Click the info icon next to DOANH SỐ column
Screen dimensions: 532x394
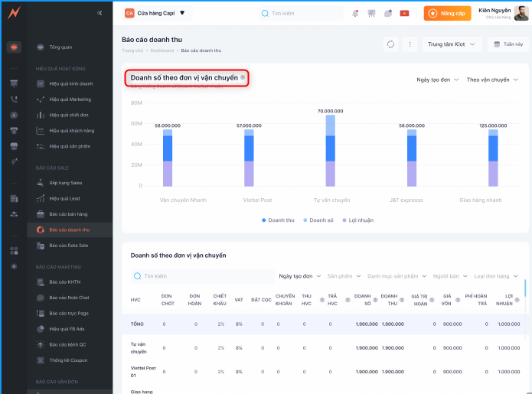point(375,300)
